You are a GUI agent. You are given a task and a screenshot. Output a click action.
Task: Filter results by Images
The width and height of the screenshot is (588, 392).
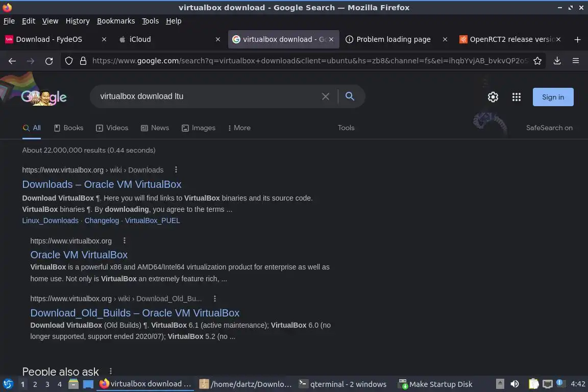coord(199,128)
